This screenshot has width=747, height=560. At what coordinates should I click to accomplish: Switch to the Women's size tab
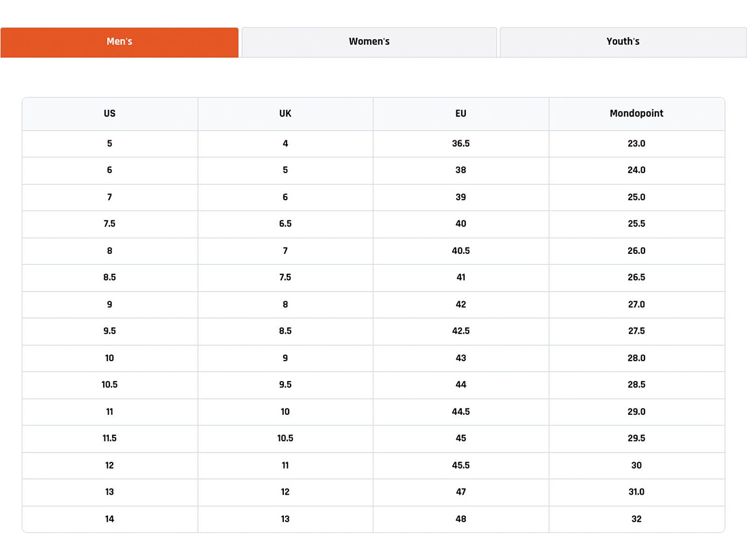369,42
